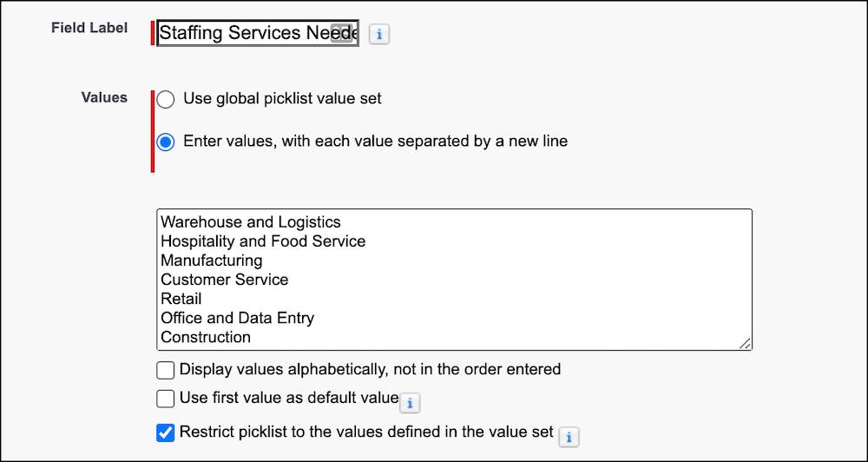This screenshot has width=868, height=462.
Task: Uncheck Restrict picklist to defined values
Action: point(166,432)
